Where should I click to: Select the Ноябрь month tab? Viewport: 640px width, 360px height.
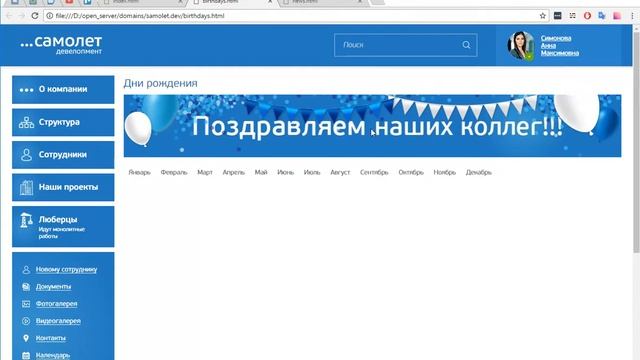[x=444, y=172]
